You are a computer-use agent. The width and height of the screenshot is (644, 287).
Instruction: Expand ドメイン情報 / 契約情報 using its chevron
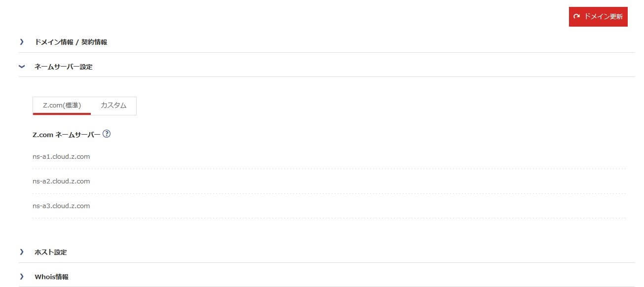tap(22, 42)
